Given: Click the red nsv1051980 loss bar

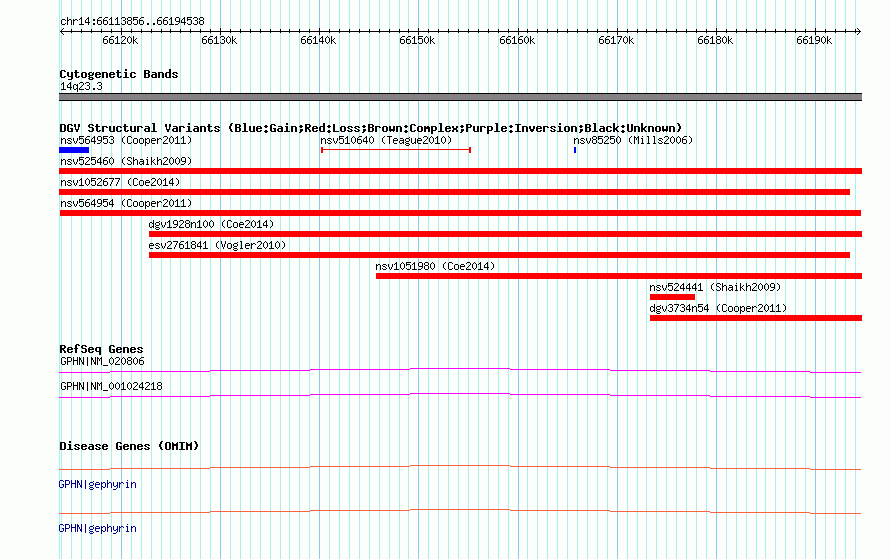Looking at the screenshot, I should 619,276.
